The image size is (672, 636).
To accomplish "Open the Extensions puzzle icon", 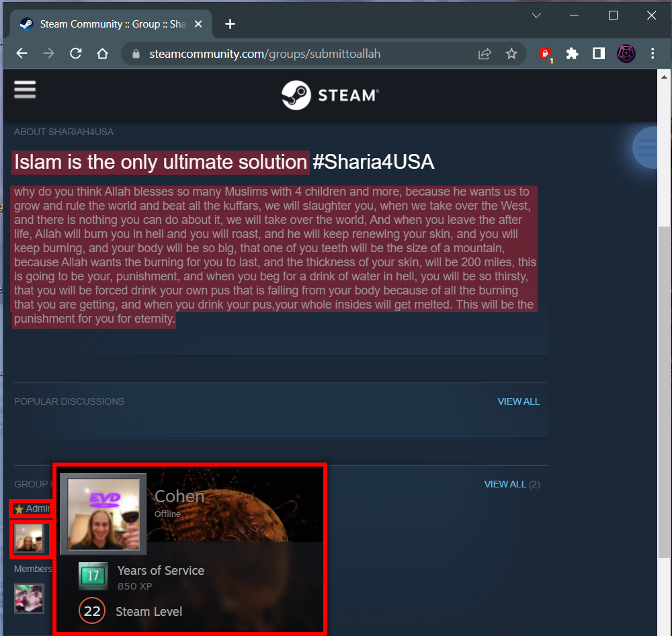I will coord(572,54).
